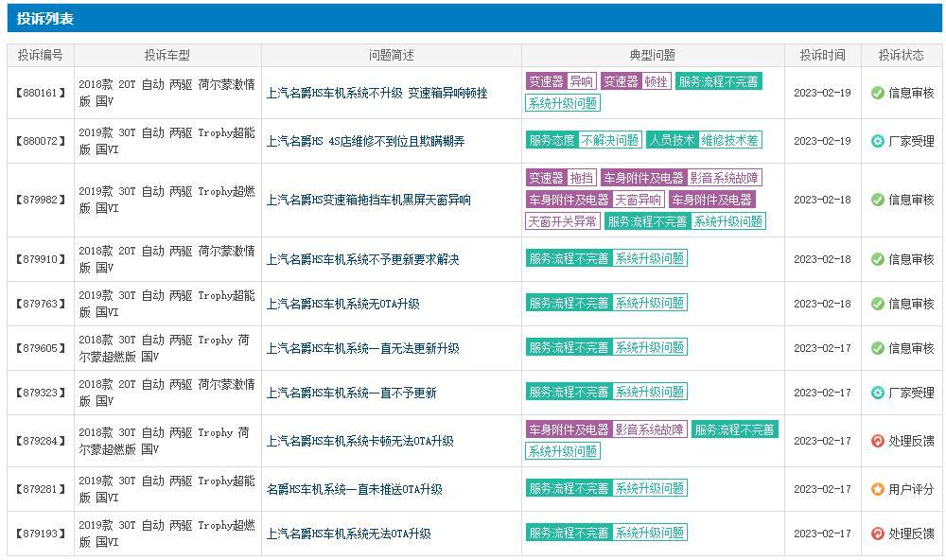The width and height of the screenshot is (946, 560).
Task: Click the 人员技术 维修技术差 tag
Action: pos(704,140)
